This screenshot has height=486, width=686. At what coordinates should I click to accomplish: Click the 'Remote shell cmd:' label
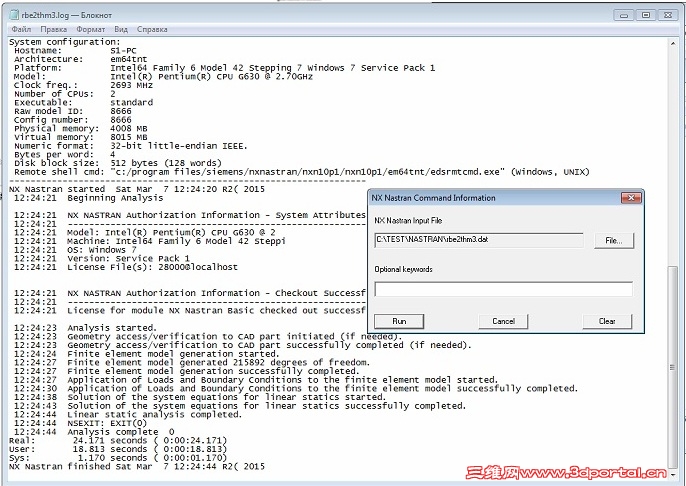59,172
